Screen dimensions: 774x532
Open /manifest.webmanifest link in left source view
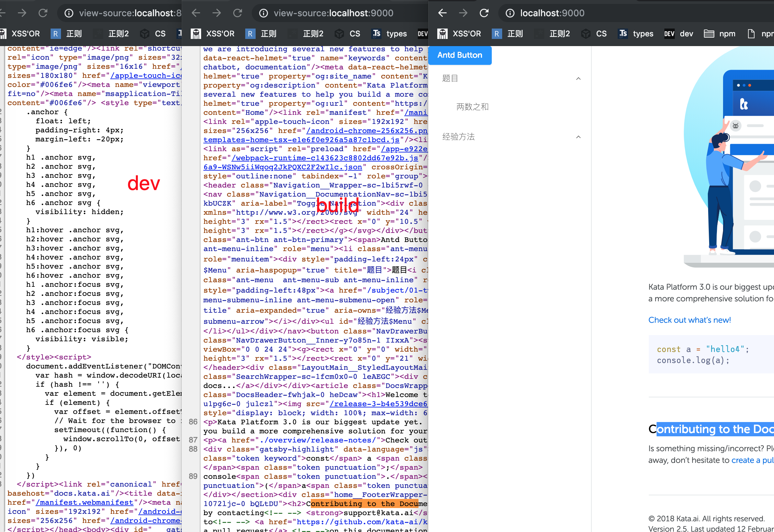[x=84, y=502]
